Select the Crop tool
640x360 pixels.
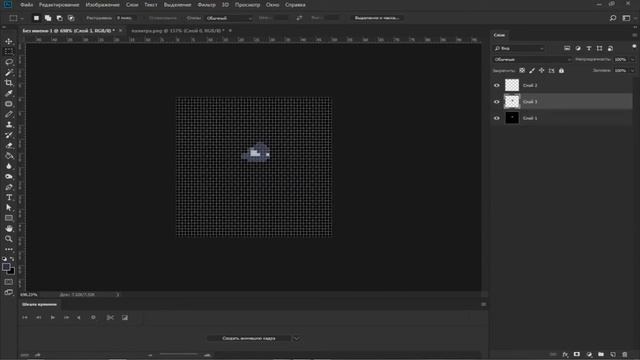coord(9,83)
